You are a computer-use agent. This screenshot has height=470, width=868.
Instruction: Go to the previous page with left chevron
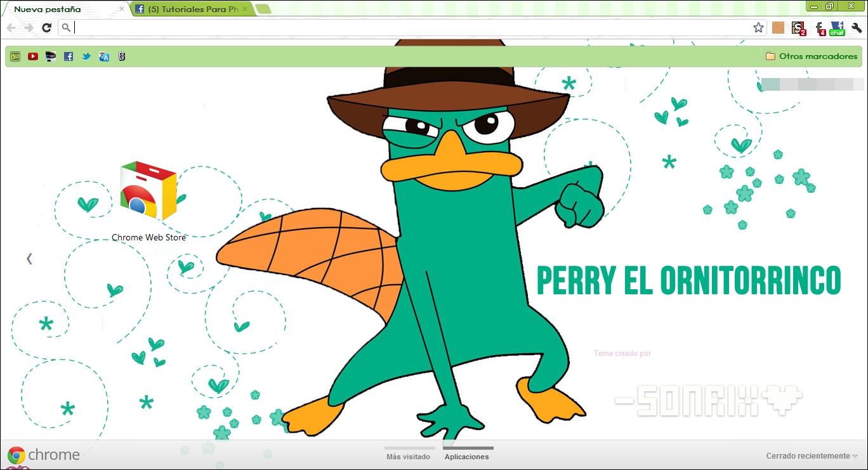[29, 258]
